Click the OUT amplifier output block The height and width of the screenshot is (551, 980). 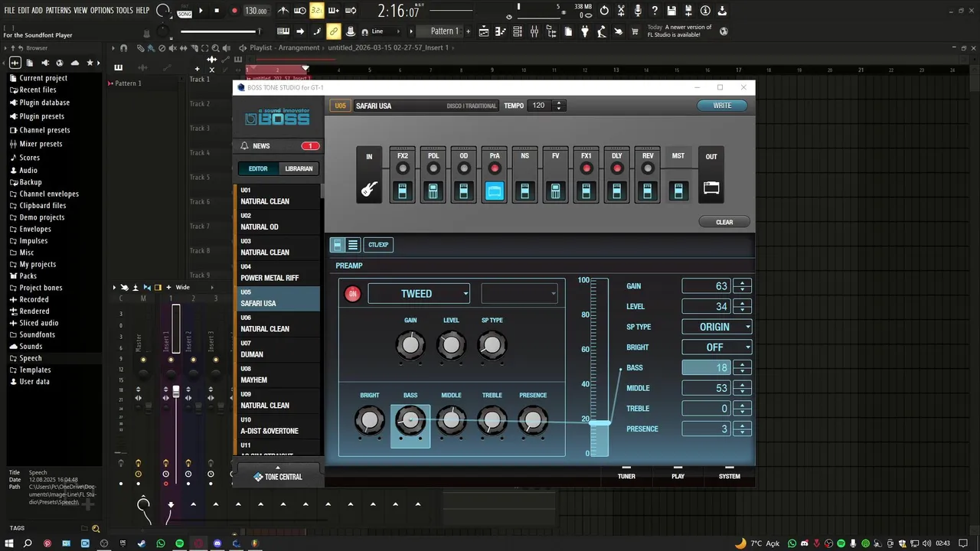(711, 174)
